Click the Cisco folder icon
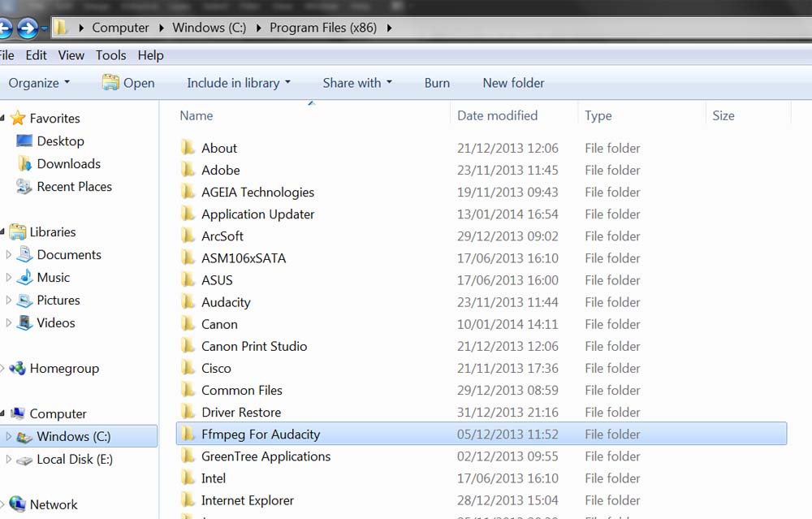 click(x=188, y=368)
